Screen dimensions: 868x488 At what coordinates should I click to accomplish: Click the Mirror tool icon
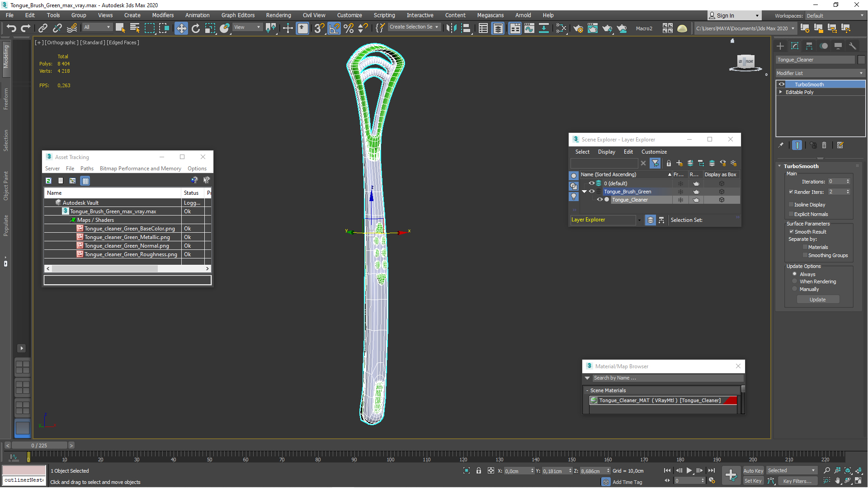click(x=451, y=28)
